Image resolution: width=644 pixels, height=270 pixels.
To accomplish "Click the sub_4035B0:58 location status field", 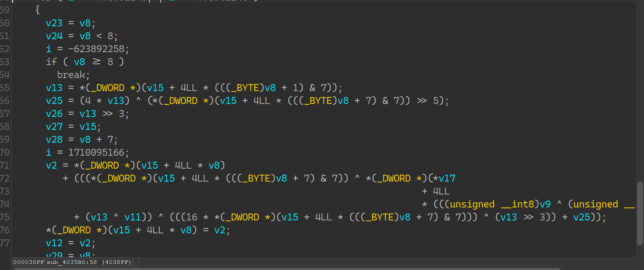I will point(89,262).
